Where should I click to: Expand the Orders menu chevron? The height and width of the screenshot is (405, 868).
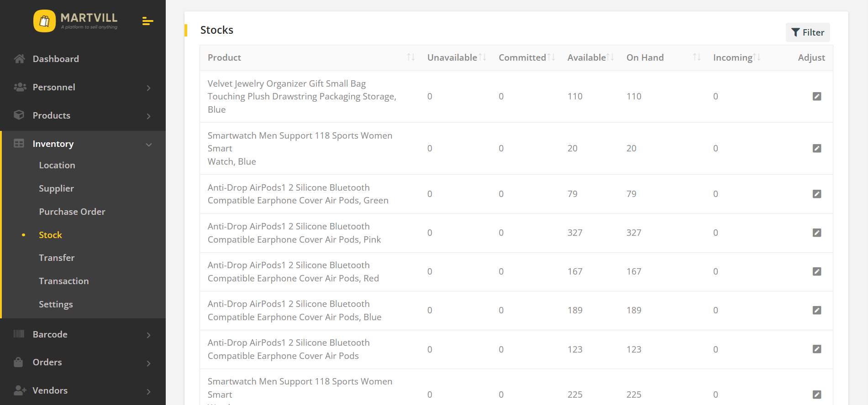click(148, 363)
